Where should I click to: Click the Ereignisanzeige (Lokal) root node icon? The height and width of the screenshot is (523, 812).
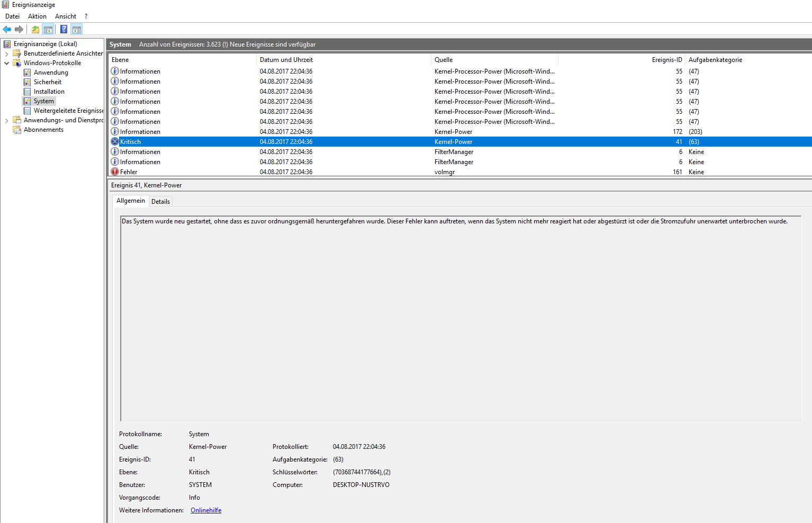click(x=7, y=44)
